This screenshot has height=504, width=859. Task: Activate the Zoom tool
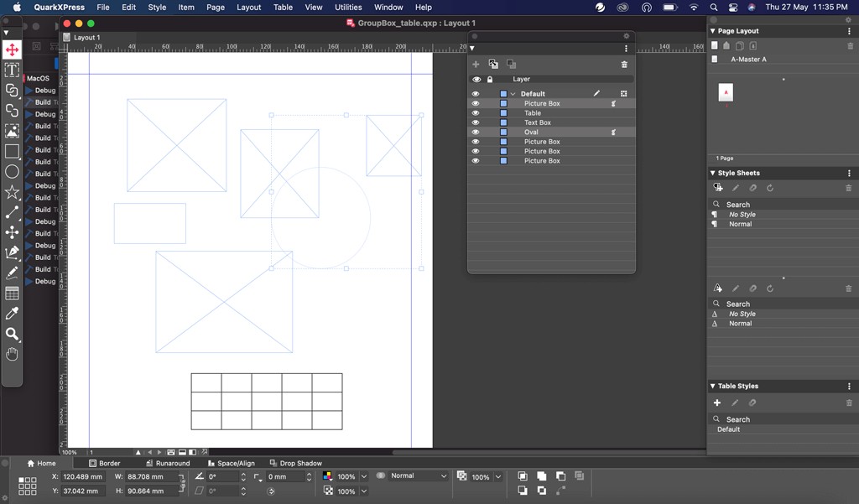(12, 334)
